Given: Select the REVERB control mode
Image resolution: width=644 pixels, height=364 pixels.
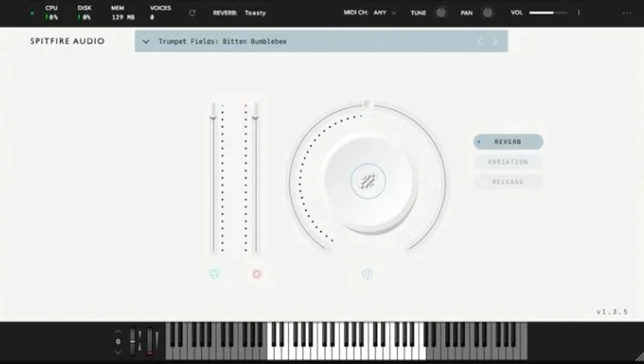Looking at the screenshot, I should 508,142.
